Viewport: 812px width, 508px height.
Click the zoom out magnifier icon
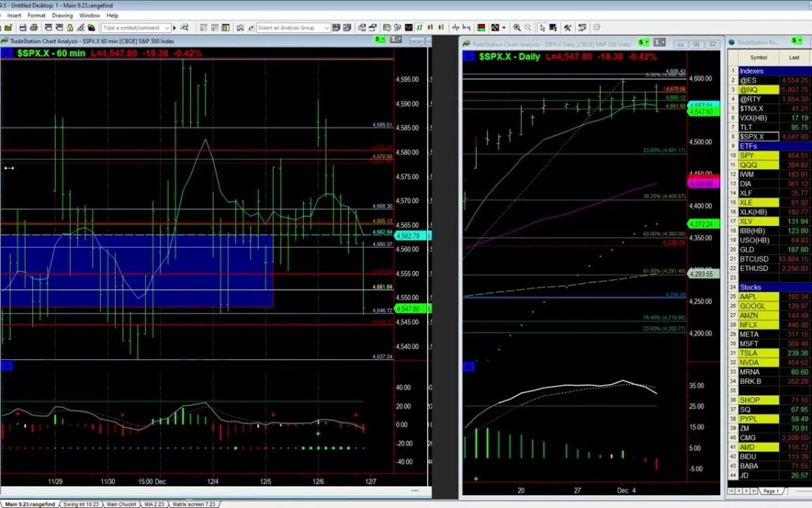click(x=528, y=28)
